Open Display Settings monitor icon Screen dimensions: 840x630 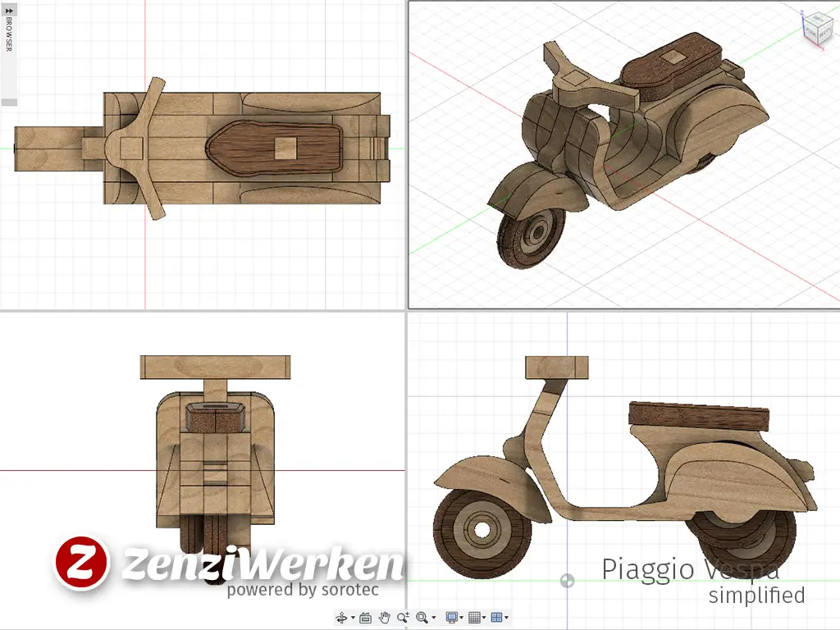click(452, 618)
